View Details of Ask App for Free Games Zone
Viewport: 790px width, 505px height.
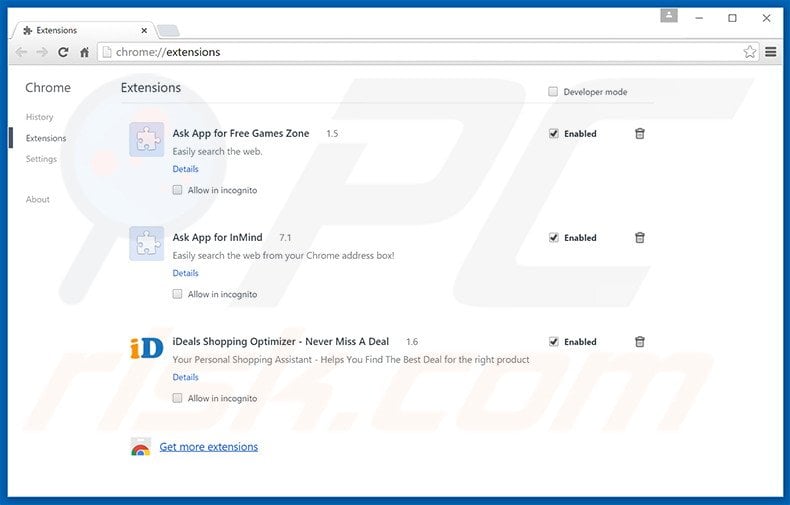(185, 169)
